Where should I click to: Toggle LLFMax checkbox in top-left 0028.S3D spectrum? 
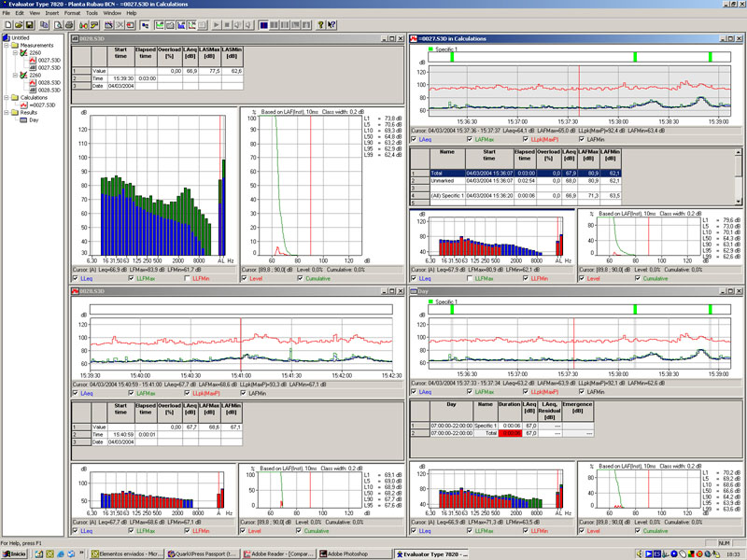(132, 278)
